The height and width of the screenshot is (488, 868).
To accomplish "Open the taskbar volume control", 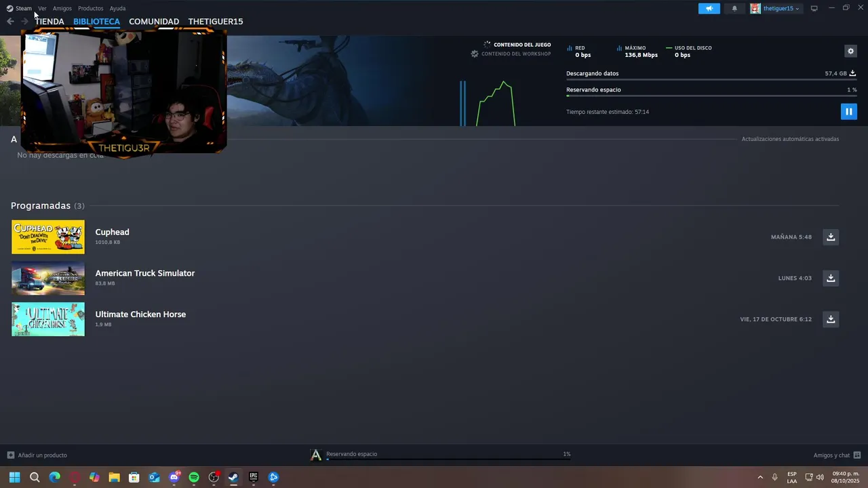I will pyautogui.click(x=821, y=477).
